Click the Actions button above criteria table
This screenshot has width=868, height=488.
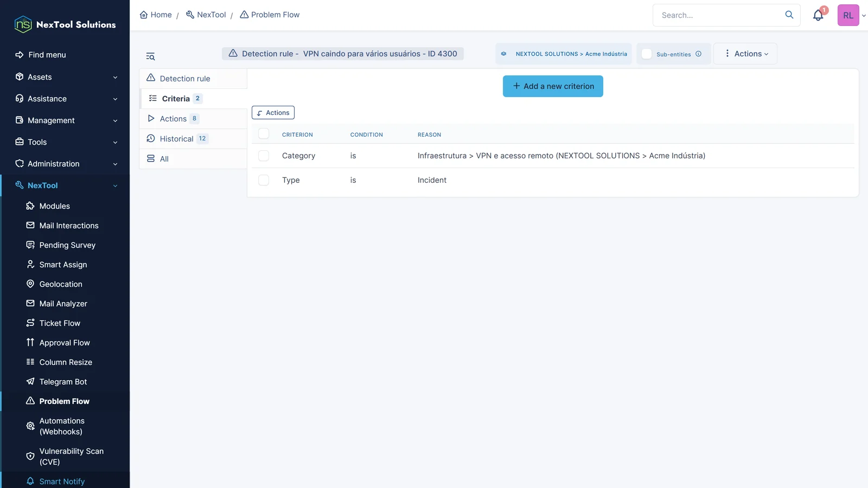click(x=273, y=113)
